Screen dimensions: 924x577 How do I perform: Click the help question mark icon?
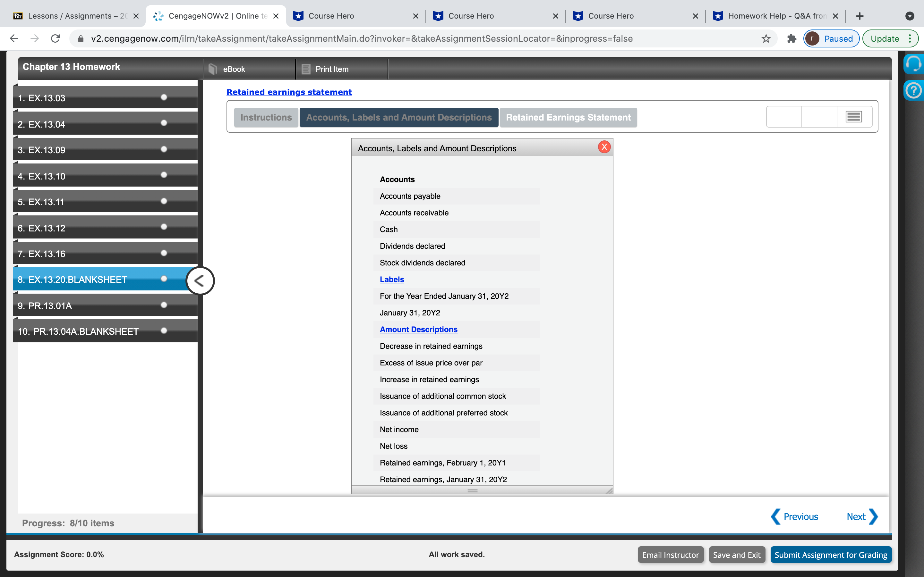914,91
